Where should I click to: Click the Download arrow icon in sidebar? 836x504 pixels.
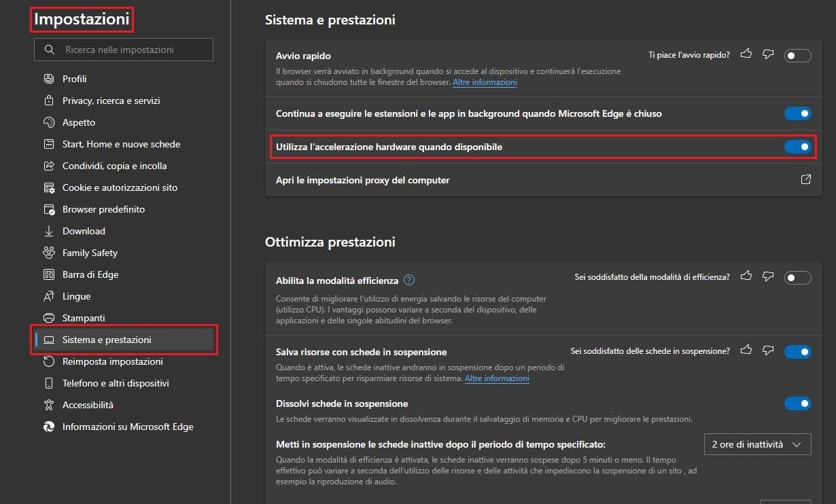(x=49, y=231)
